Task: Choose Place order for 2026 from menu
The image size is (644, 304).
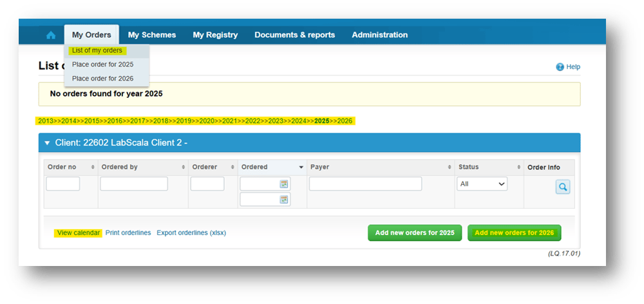Action: (102, 79)
